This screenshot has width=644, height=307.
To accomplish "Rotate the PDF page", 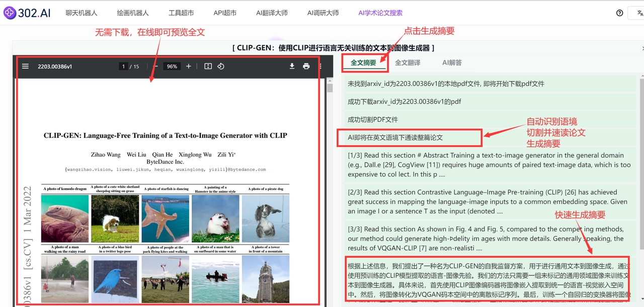I will 220,66.
